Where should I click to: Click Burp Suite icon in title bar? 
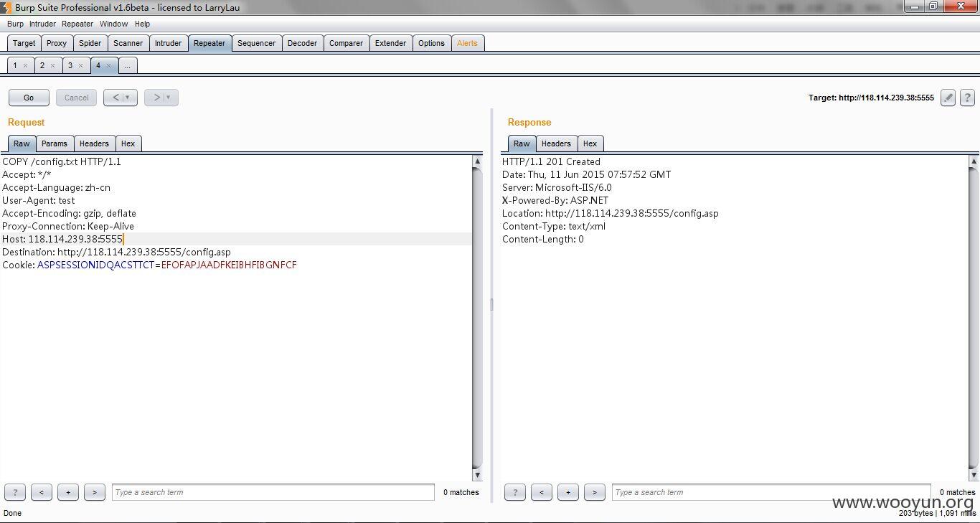point(6,7)
